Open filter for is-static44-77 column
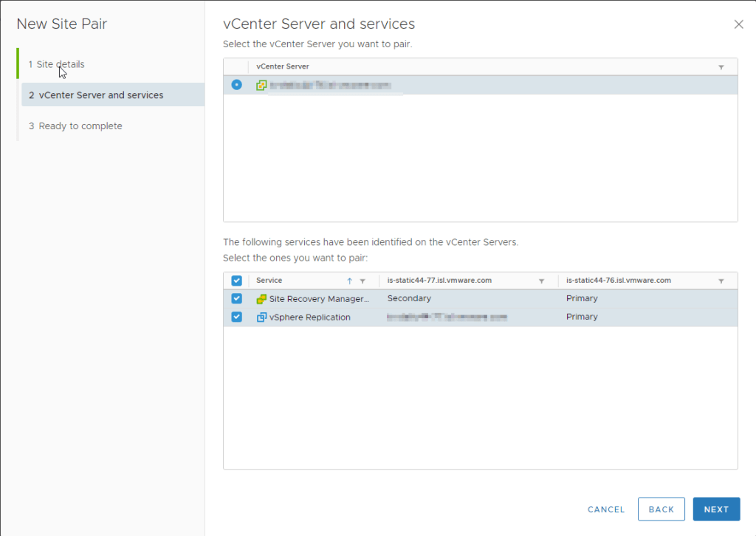756x536 pixels. [x=541, y=281]
